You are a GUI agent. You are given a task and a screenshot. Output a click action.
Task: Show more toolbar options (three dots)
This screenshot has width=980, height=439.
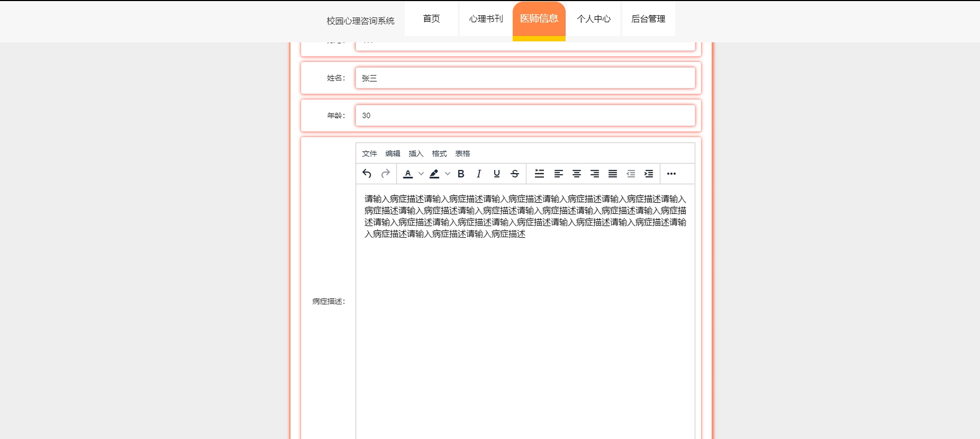pyautogui.click(x=671, y=173)
